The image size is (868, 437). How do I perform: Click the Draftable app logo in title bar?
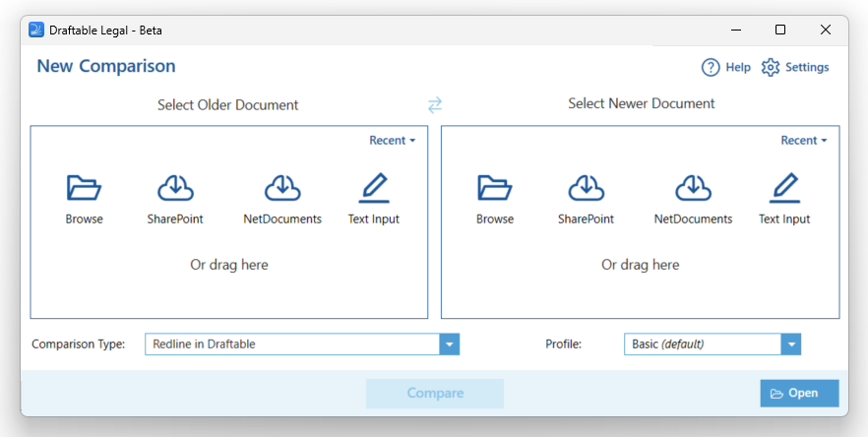(36, 30)
